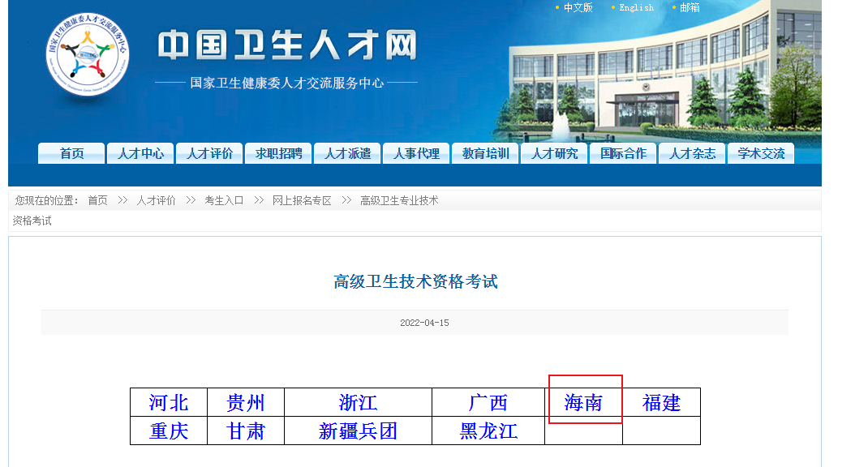Select 贵州 province link
868x467 pixels.
pos(246,402)
